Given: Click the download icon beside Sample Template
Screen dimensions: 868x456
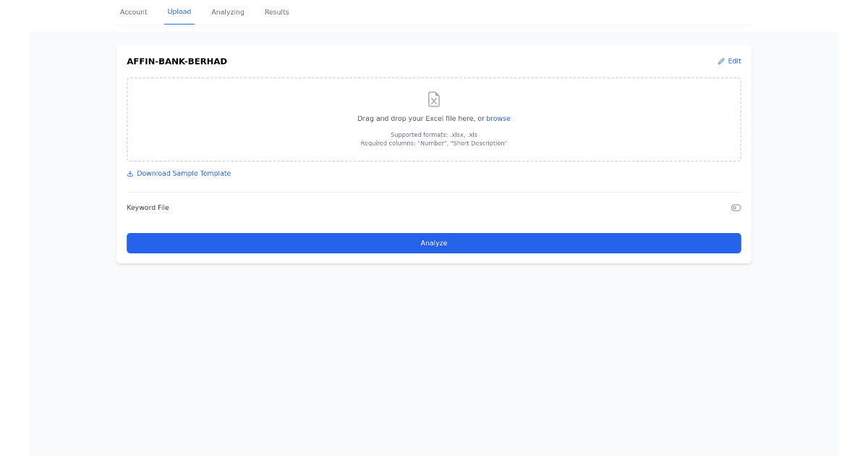Looking at the screenshot, I should [130, 173].
